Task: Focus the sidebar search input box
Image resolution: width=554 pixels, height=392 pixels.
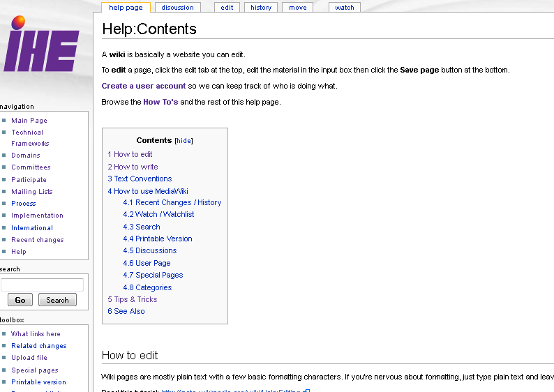Action: 42,285
